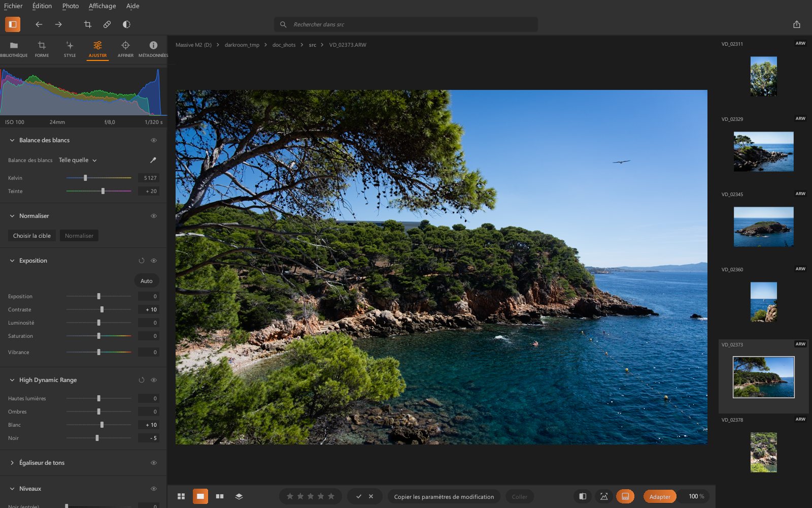Click the Adapter zoom button
This screenshot has width=812, height=508.
660,496
